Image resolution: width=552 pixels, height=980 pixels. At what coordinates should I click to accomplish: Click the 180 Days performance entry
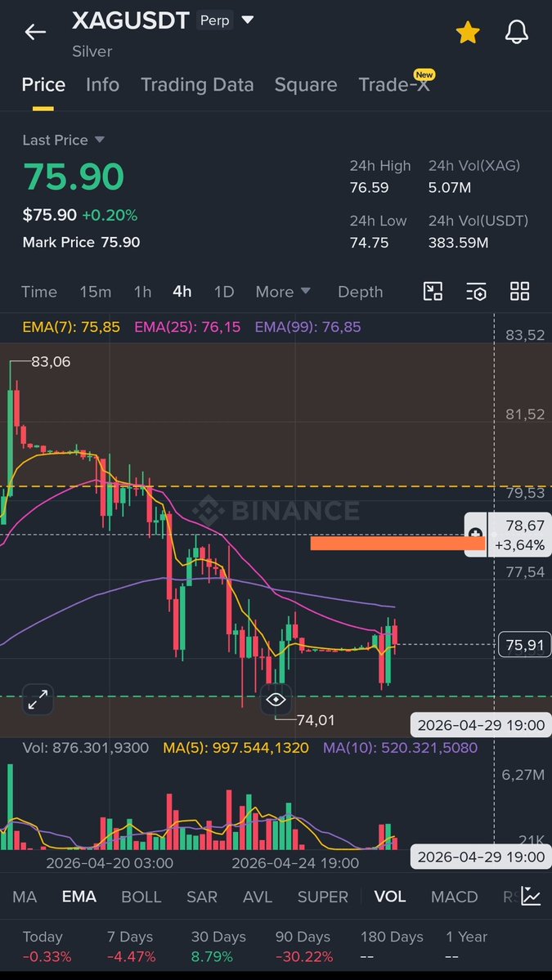tap(392, 946)
